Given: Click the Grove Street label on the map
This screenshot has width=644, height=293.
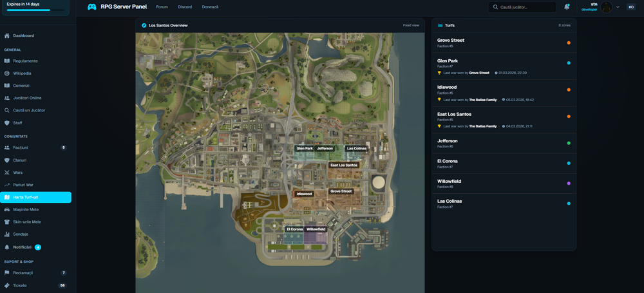Looking at the screenshot, I should click(x=341, y=191).
